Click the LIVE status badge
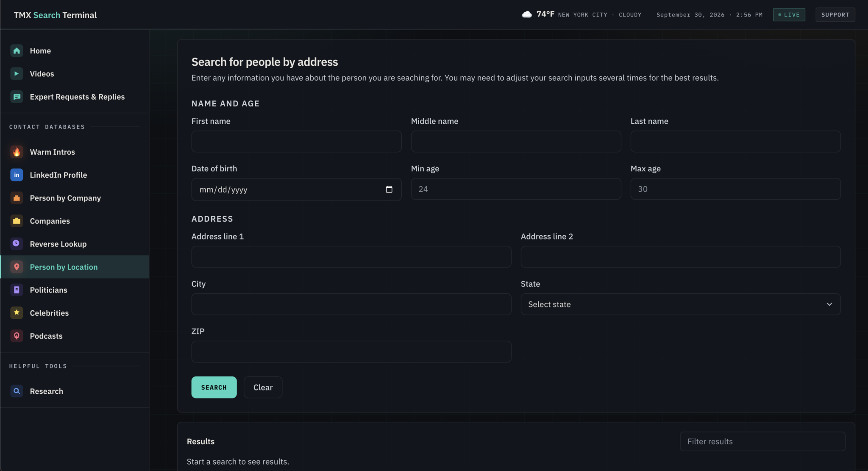Viewport: 868px width, 471px height. pos(789,14)
